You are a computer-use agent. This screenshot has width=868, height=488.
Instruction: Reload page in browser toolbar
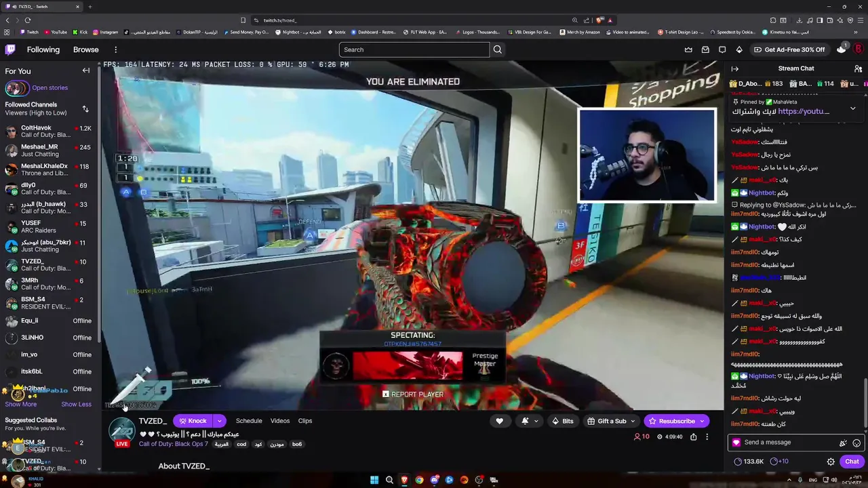pyautogui.click(x=27, y=20)
